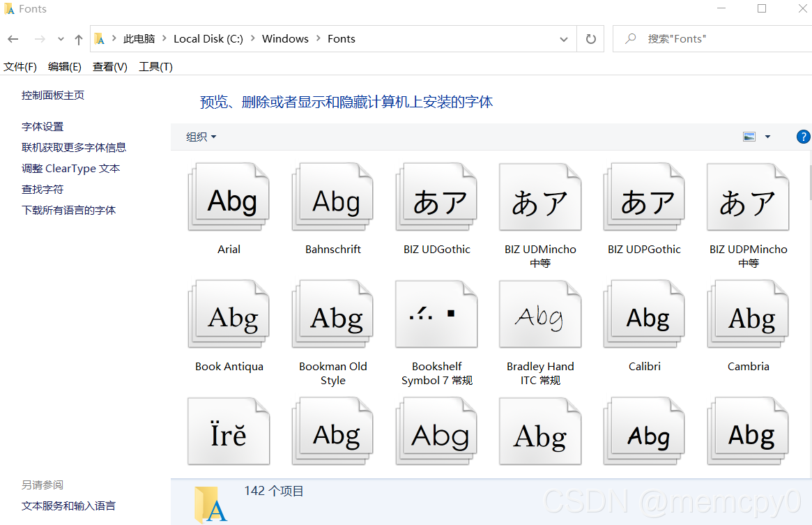The image size is (812, 525).
Task: Go forward with the forward arrow
Action: click(x=39, y=39)
